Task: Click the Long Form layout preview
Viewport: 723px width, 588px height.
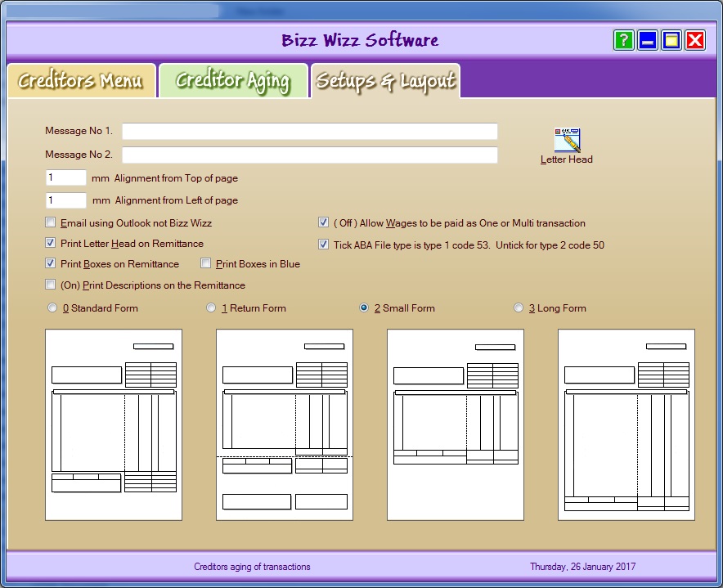Action: 626,424
